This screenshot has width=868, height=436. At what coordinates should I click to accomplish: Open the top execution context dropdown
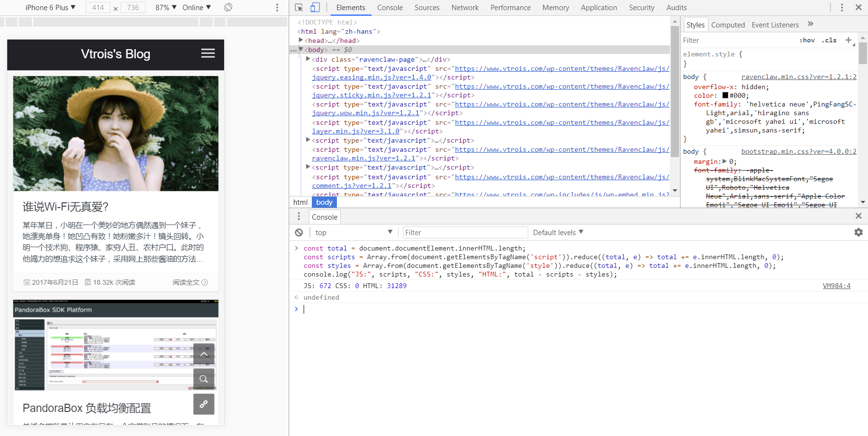click(354, 232)
